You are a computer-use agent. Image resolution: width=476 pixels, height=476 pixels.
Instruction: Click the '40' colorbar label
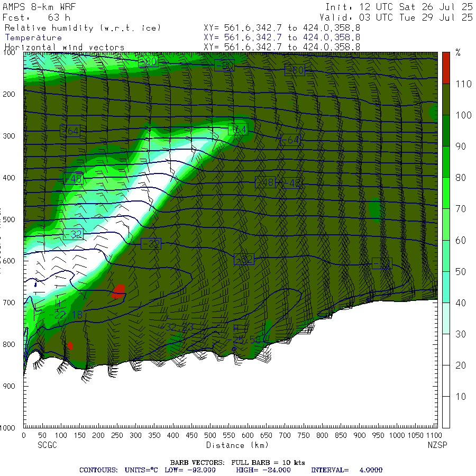coord(461,303)
